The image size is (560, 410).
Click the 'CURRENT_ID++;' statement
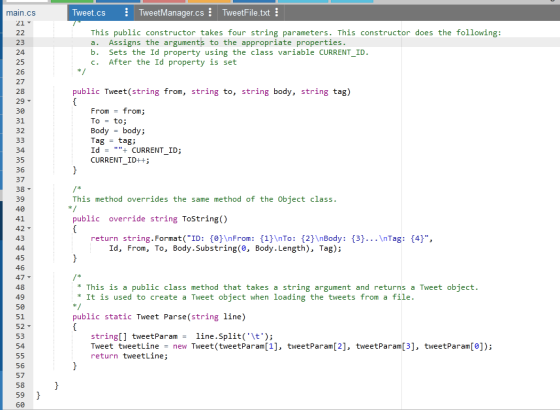(120, 160)
